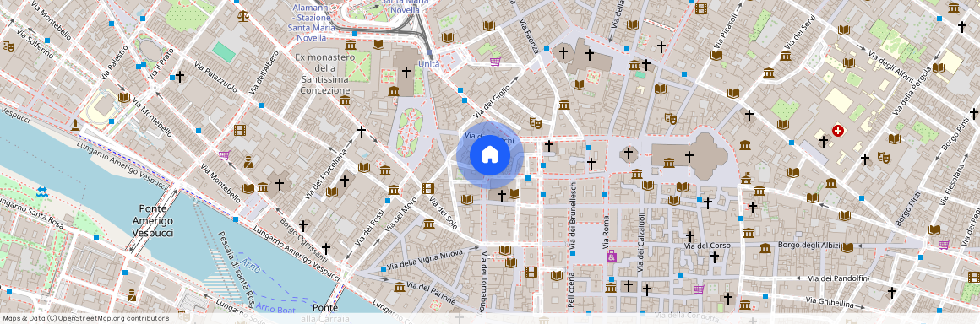Click the Unità tram stop label
The width and height of the screenshot is (980, 324).
click(428, 63)
